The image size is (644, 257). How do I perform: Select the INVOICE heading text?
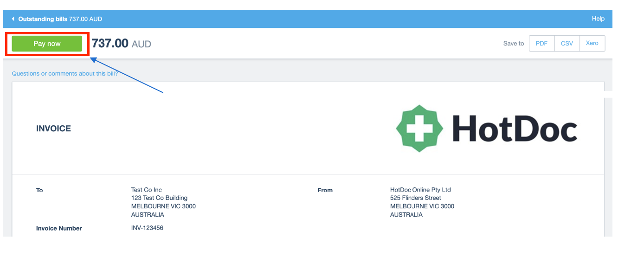click(53, 128)
